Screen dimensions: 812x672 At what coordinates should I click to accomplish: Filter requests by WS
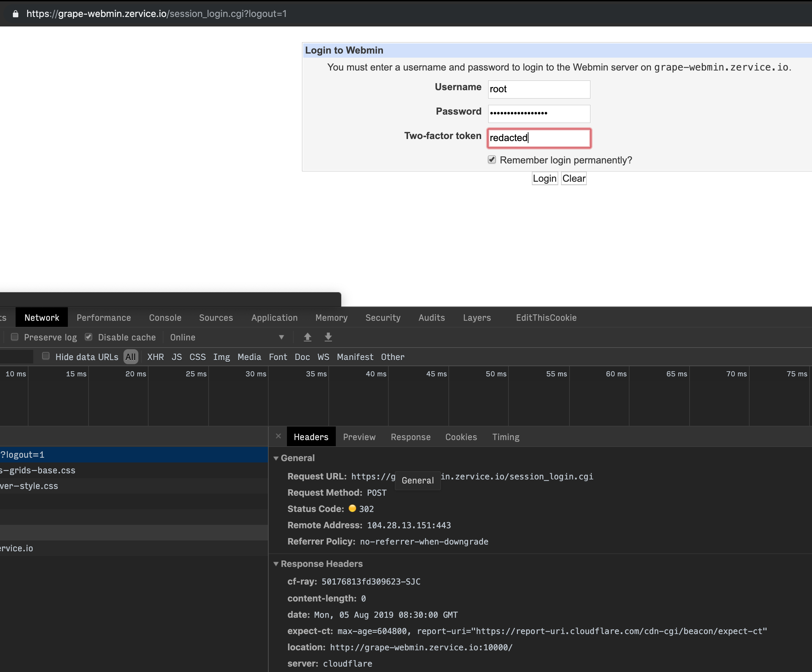point(323,357)
